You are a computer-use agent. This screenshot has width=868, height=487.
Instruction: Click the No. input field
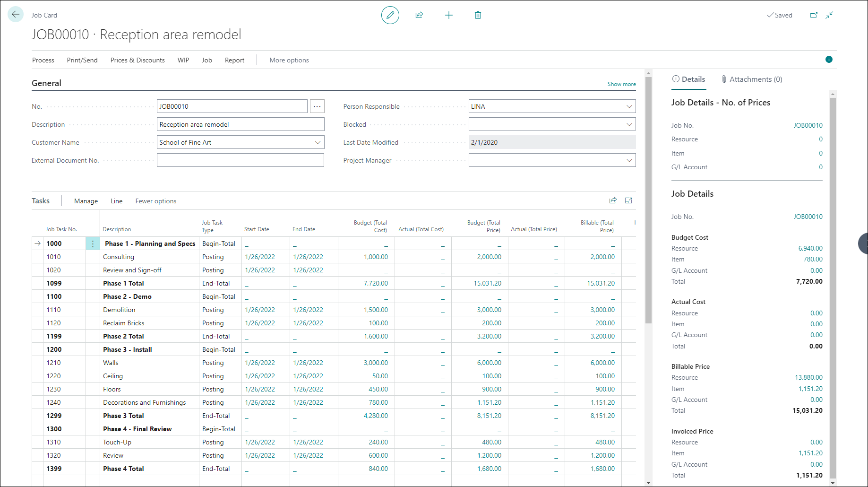click(x=232, y=106)
